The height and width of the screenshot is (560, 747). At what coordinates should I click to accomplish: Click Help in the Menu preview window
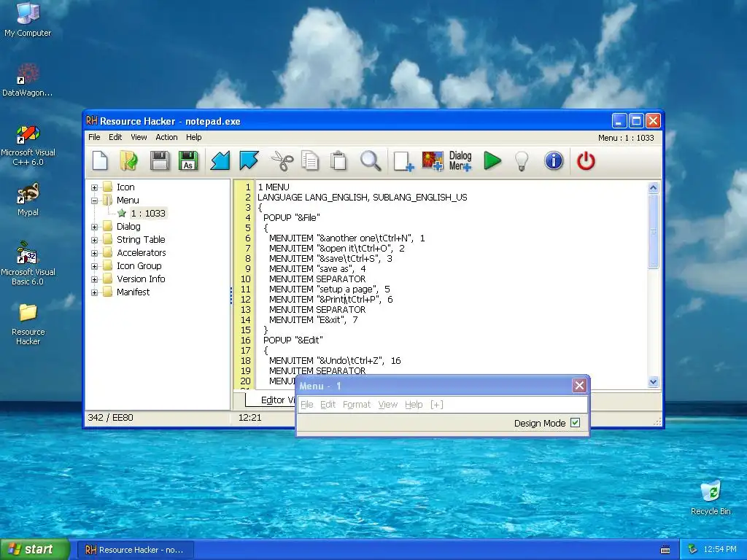pyautogui.click(x=414, y=404)
